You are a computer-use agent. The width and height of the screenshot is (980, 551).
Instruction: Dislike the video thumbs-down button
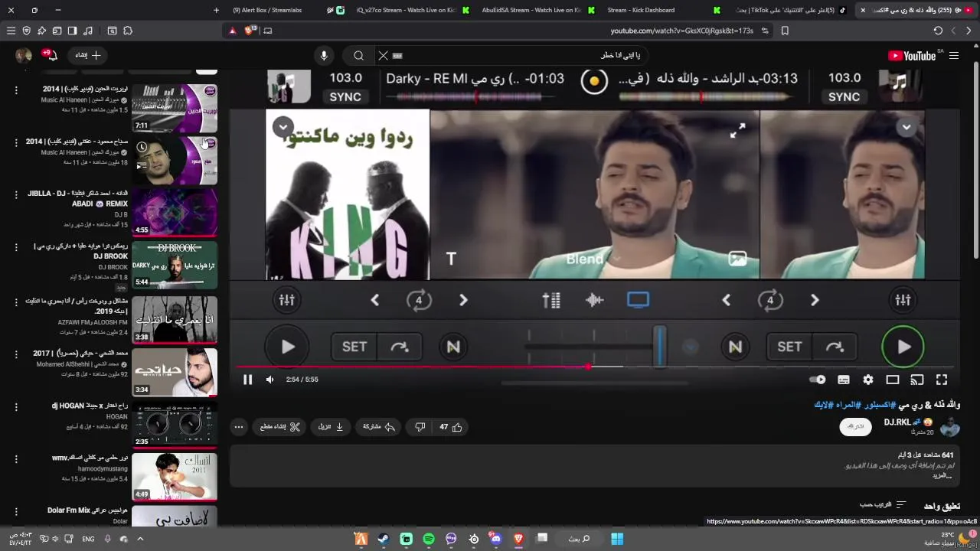pyautogui.click(x=420, y=427)
